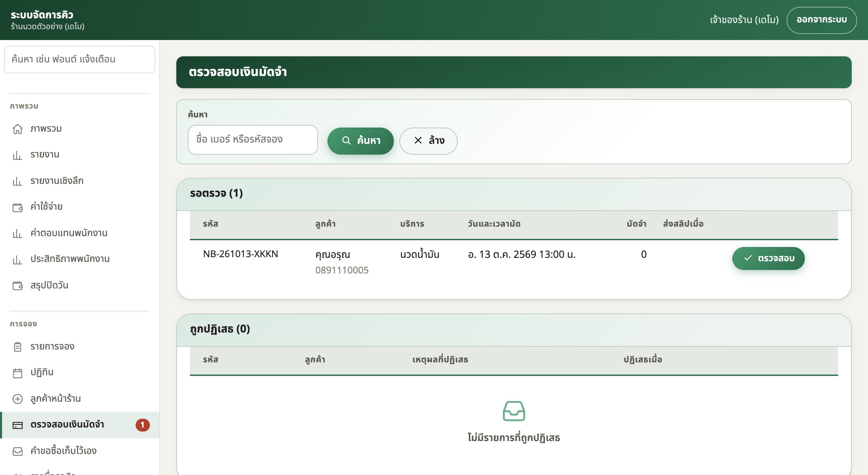Click the ปฏิเสธเมื่อ column header

click(643, 360)
